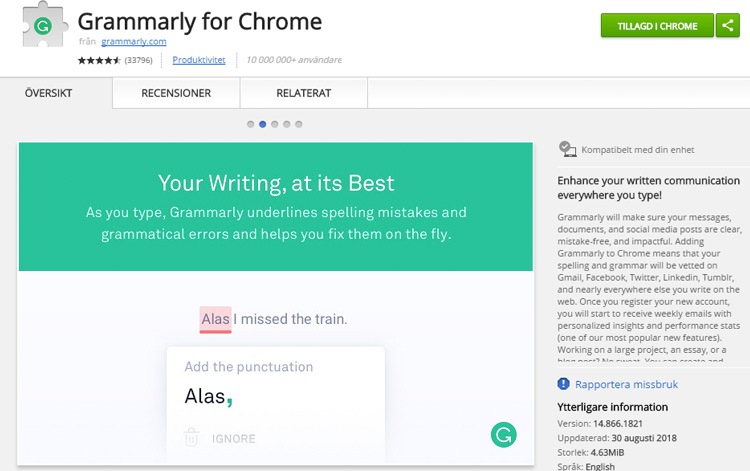
Task: Select the first carousel dot
Action: pos(250,124)
